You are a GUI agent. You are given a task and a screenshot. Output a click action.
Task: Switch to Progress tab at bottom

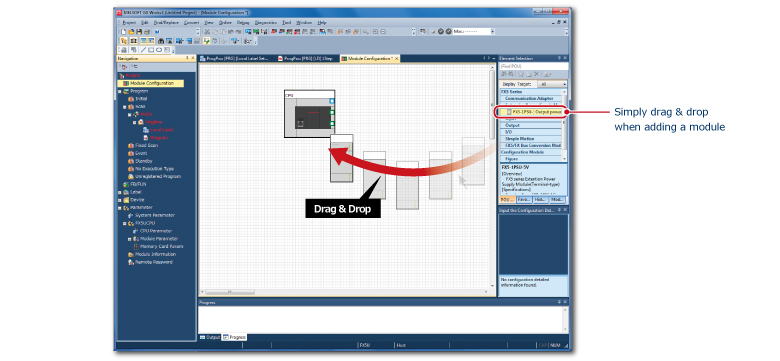pos(234,337)
